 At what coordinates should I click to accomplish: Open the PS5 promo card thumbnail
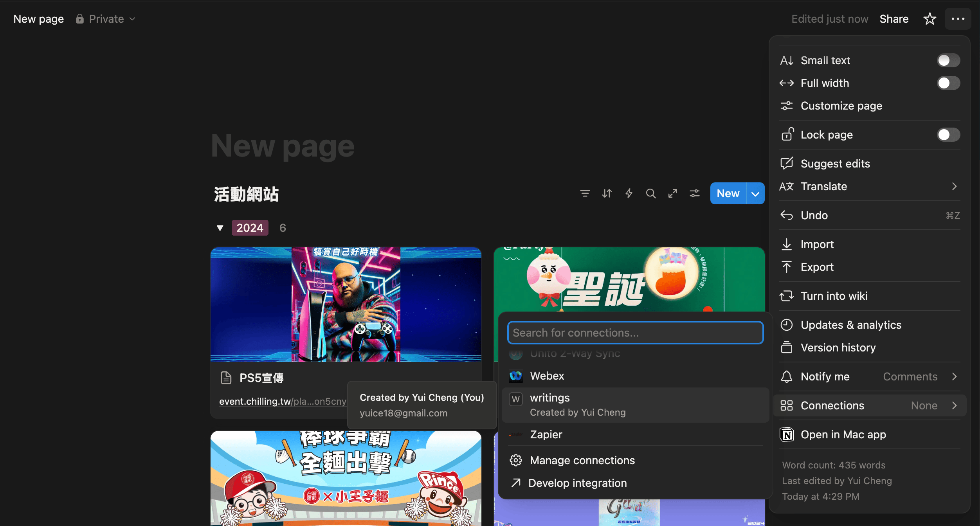[x=346, y=304]
